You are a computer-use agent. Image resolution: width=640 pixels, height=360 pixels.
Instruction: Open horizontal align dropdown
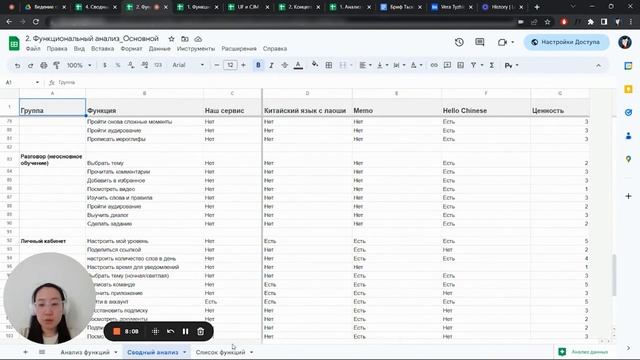tap(365, 65)
